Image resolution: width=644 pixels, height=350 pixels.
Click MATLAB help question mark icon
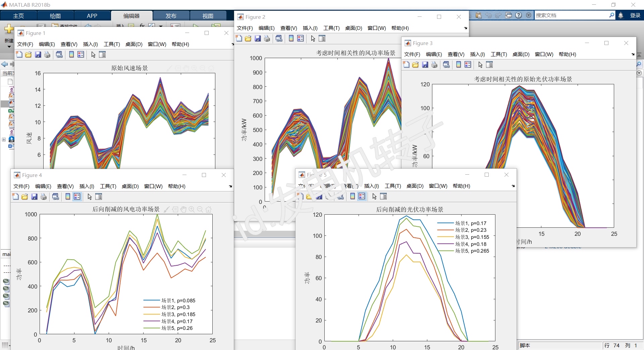click(x=519, y=15)
